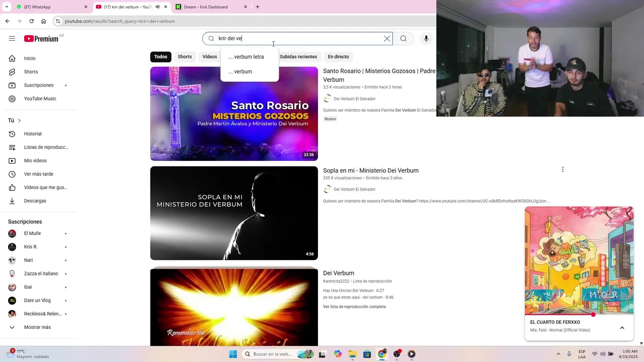Image resolution: width=644 pixels, height=362 pixels.
Task: Expand the miniplayer with the chevron
Action: tap(622, 328)
